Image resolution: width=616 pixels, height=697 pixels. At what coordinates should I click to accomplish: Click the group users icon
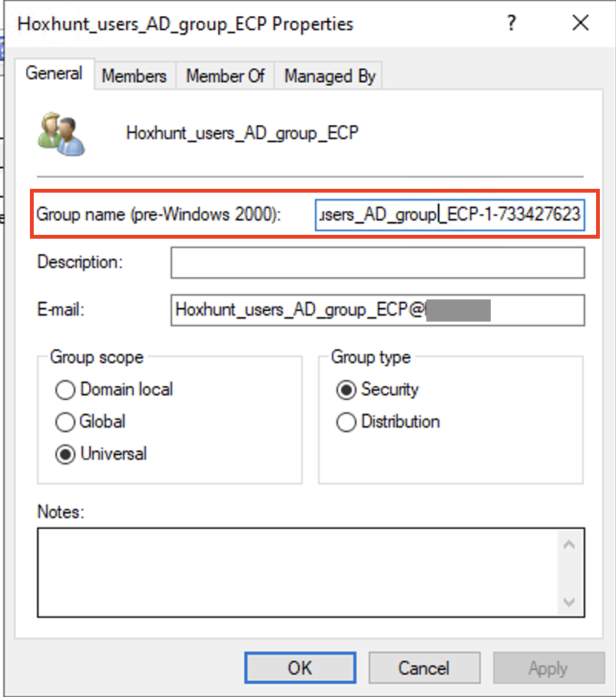[x=61, y=134]
